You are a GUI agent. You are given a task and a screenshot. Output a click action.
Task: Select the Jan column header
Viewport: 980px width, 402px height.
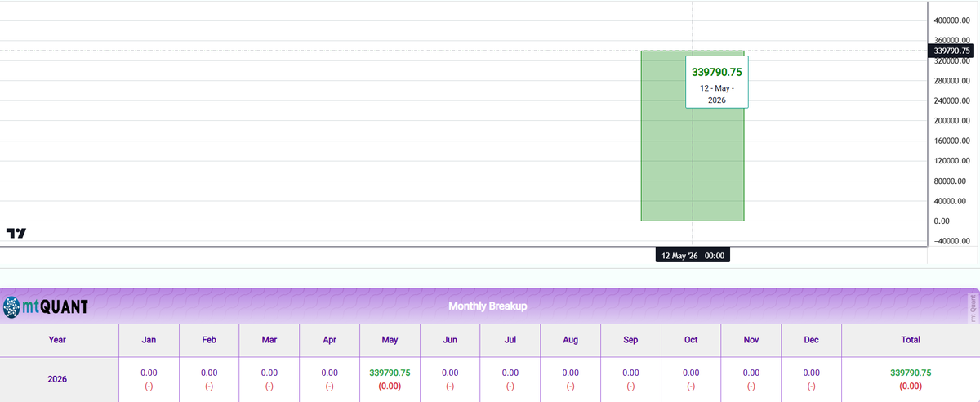coord(149,340)
